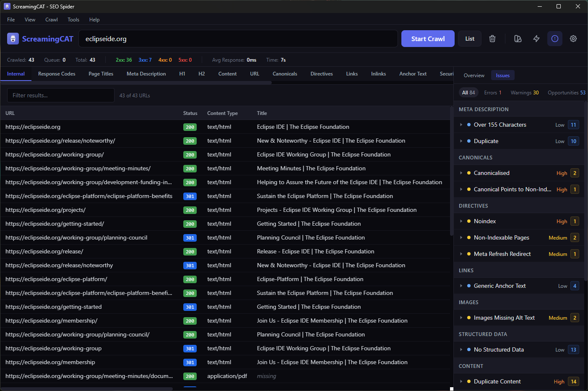Sort table by the URL column header

coord(10,113)
